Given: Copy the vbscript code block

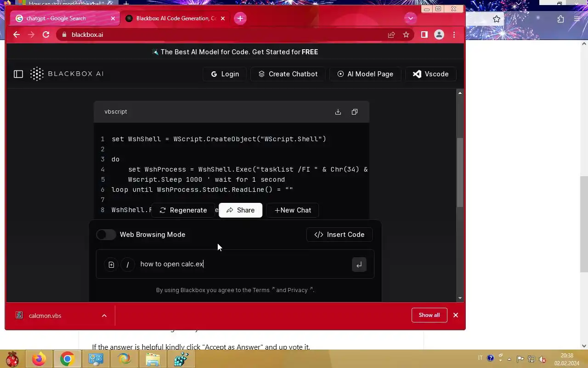Looking at the screenshot, I should [x=355, y=112].
